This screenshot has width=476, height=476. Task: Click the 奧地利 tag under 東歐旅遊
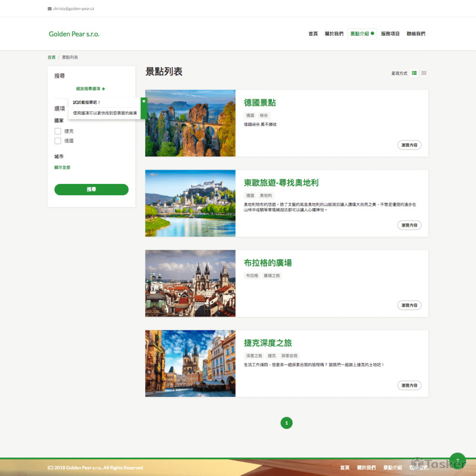(x=265, y=195)
